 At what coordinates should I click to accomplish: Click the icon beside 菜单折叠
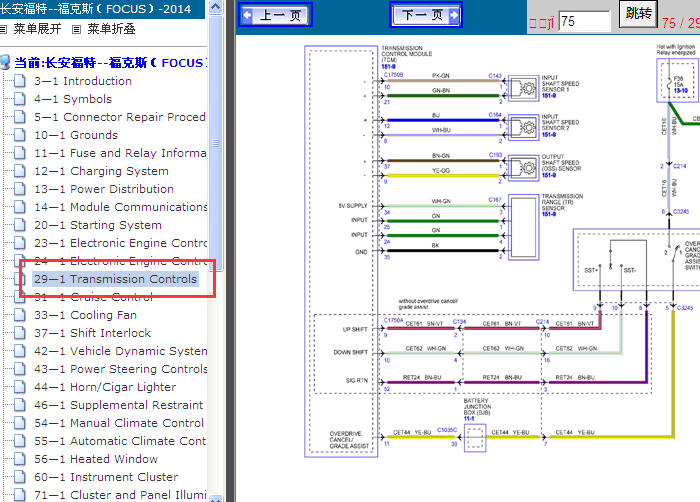(77, 29)
